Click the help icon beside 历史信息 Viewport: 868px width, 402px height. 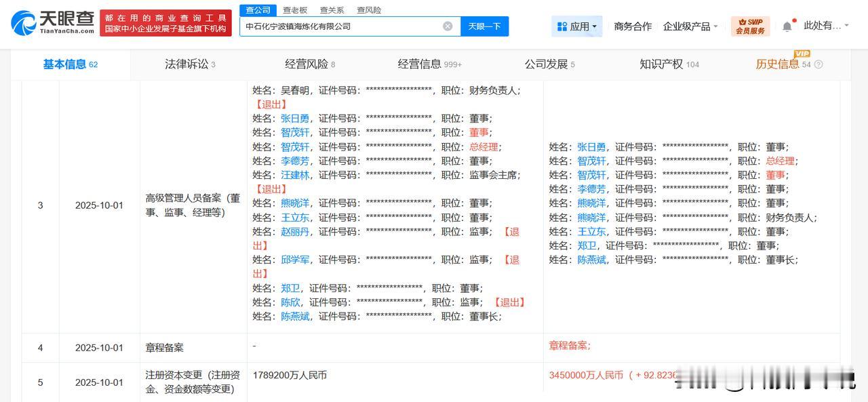(818, 64)
